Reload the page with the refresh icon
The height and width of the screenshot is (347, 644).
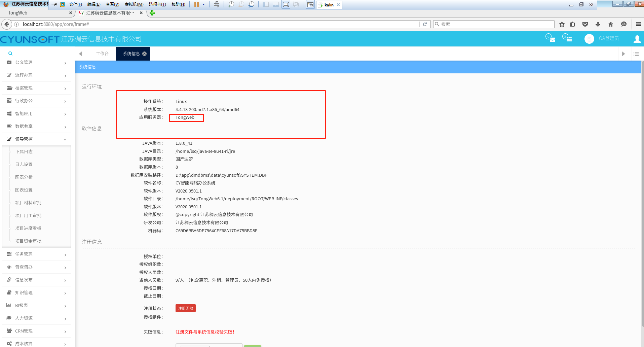click(x=425, y=24)
